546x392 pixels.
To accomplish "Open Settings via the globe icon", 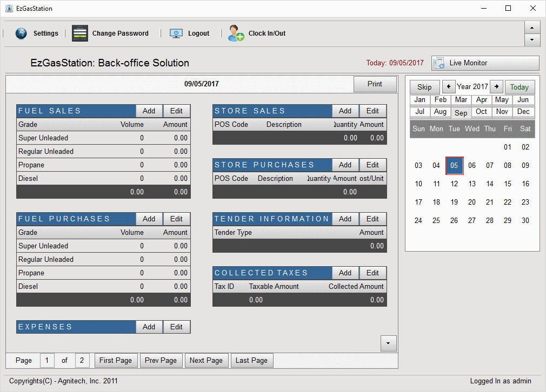I will [21, 33].
